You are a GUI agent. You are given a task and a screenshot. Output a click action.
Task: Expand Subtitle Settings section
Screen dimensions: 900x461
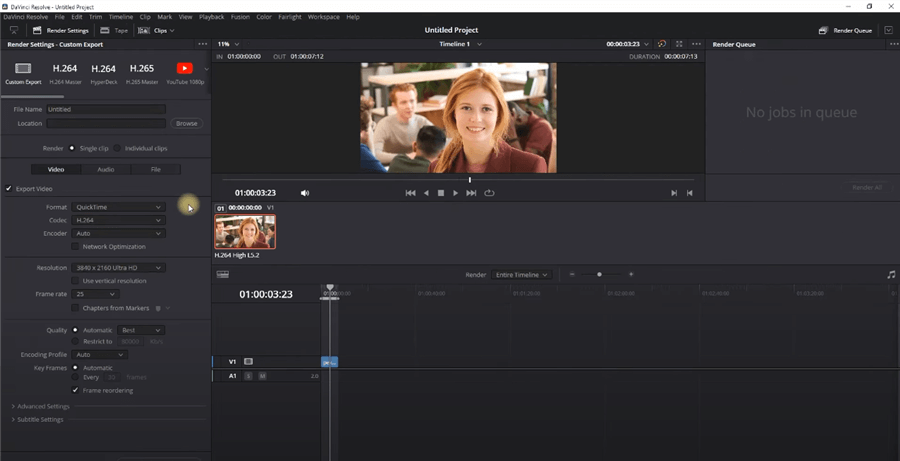(37, 420)
